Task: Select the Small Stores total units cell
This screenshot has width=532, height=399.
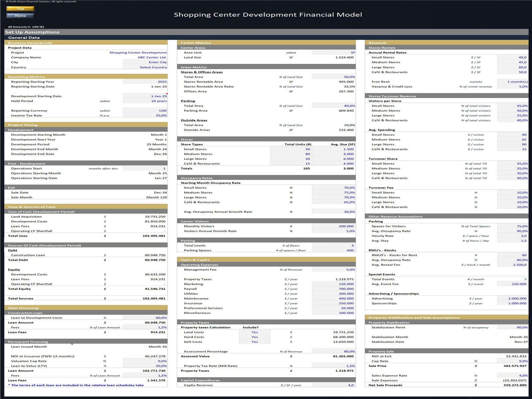Action: pyautogui.click(x=291, y=149)
